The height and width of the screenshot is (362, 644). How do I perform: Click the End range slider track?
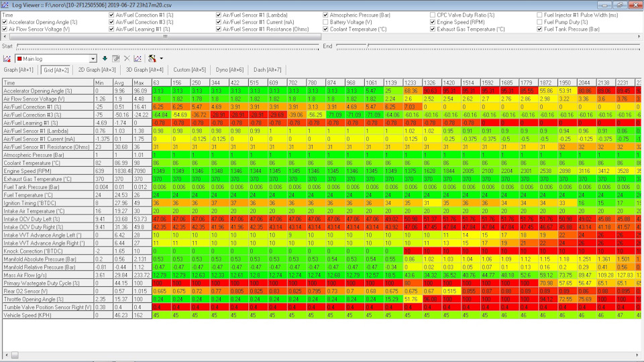tap(488, 47)
